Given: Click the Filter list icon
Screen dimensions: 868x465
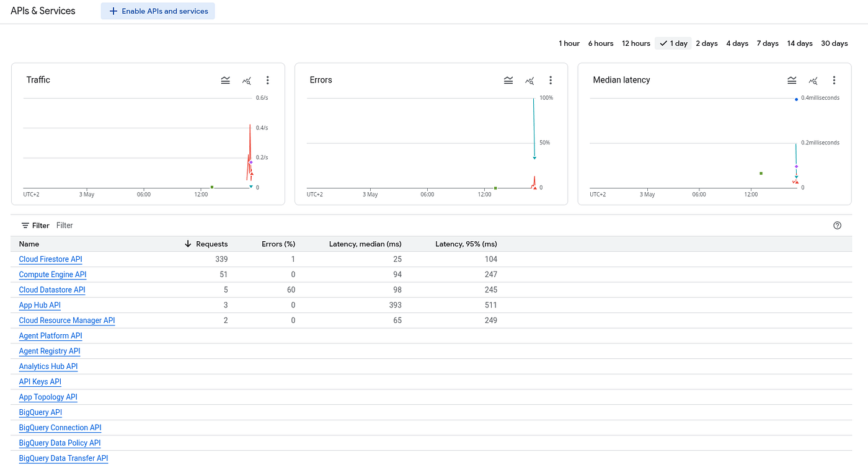Looking at the screenshot, I should (25, 226).
